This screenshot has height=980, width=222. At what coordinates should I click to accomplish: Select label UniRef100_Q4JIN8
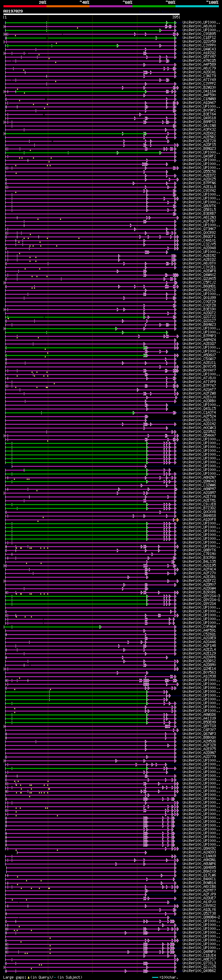tap(199, 125)
